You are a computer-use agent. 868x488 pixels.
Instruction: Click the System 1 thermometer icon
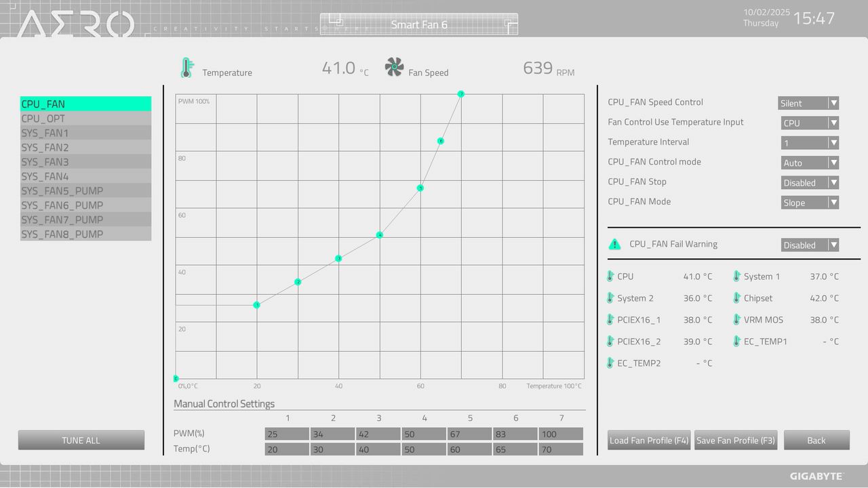click(x=736, y=277)
